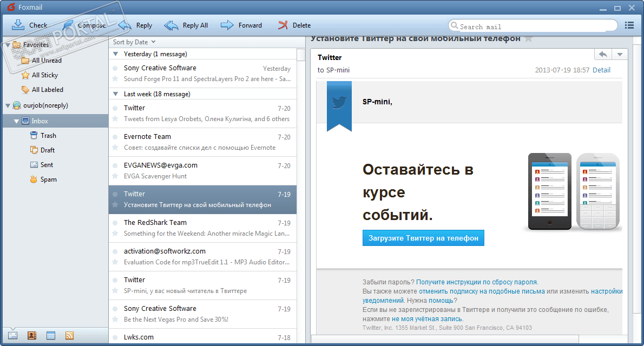The width and height of the screenshot is (644, 346).
Task: Toggle star on activation@softworkz.com message
Action: 115,262
